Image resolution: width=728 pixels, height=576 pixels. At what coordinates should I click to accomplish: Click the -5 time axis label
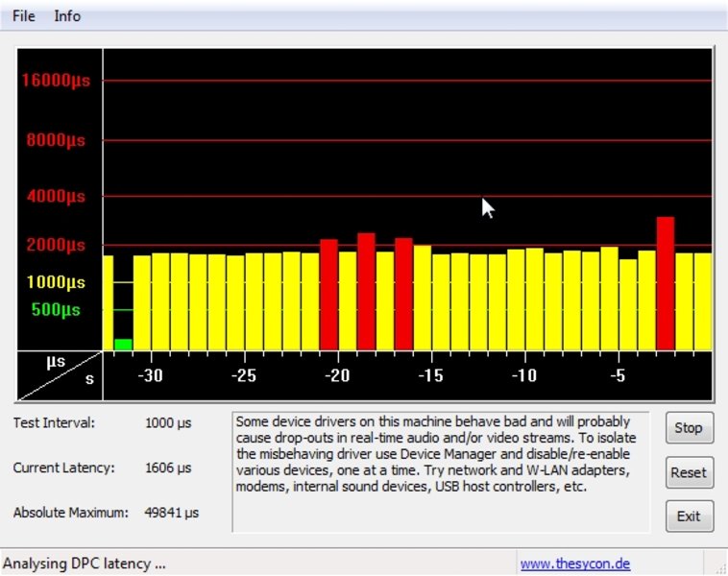coord(618,375)
